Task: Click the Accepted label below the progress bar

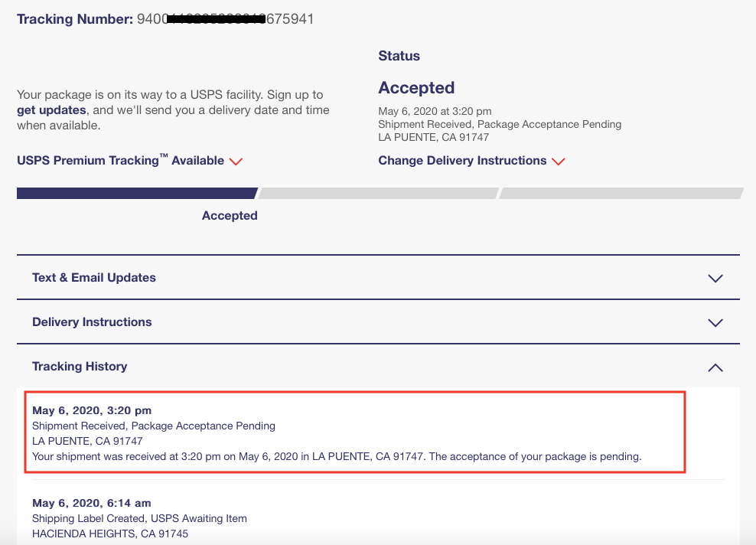Action: point(230,216)
